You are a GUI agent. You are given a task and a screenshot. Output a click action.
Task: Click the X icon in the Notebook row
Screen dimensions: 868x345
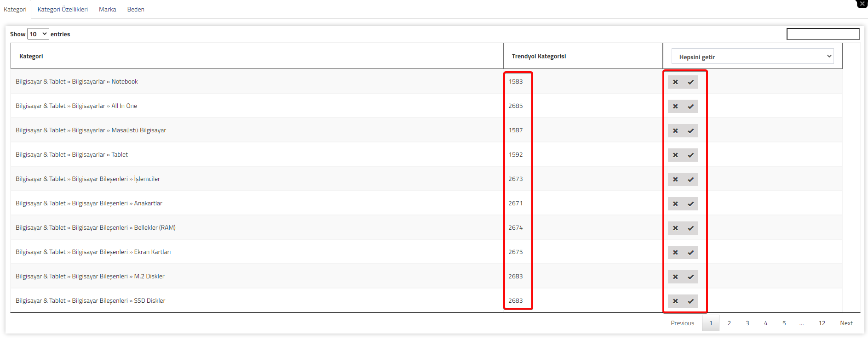(675, 82)
